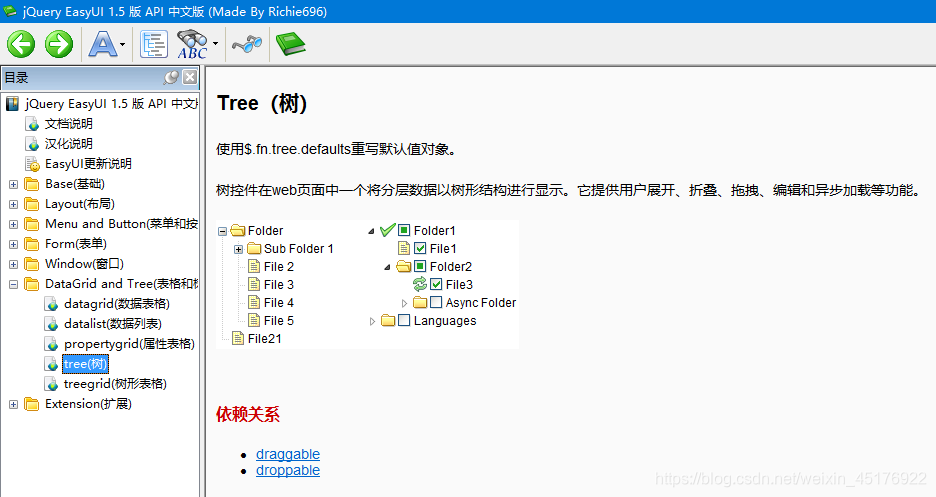Expand the Window(窗口) node

pos(13,264)
